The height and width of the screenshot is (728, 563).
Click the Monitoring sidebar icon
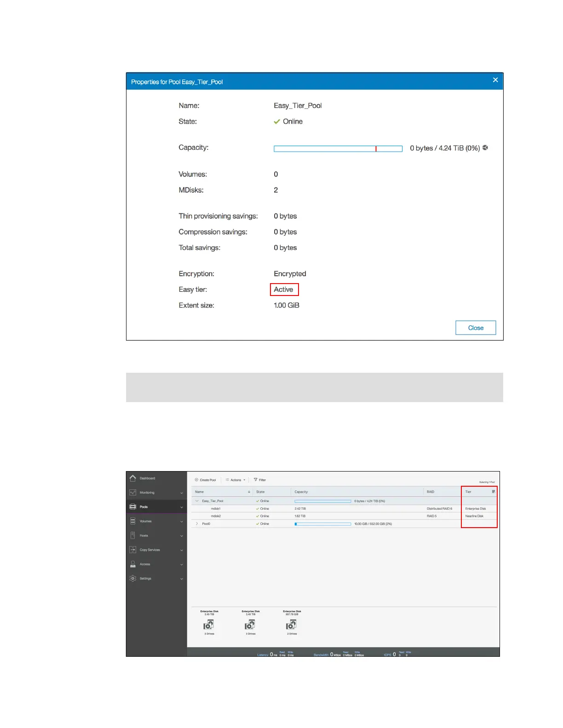[x=133, y=492]
